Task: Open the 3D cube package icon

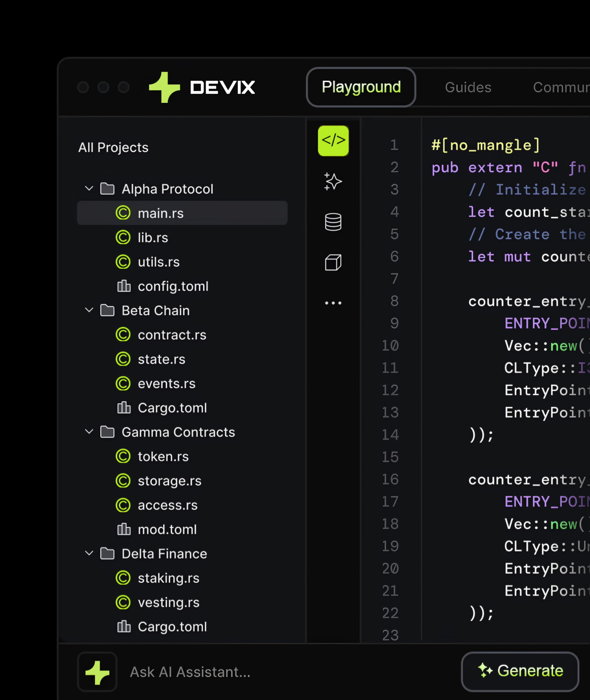Action: click(x=333, y=262)
